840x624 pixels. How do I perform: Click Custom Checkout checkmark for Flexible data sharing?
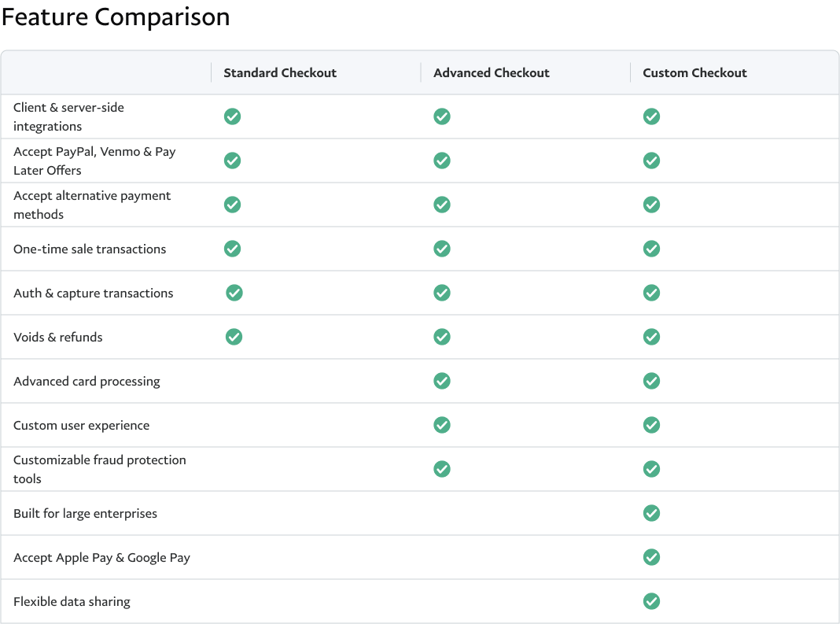(x=651, y=601)
